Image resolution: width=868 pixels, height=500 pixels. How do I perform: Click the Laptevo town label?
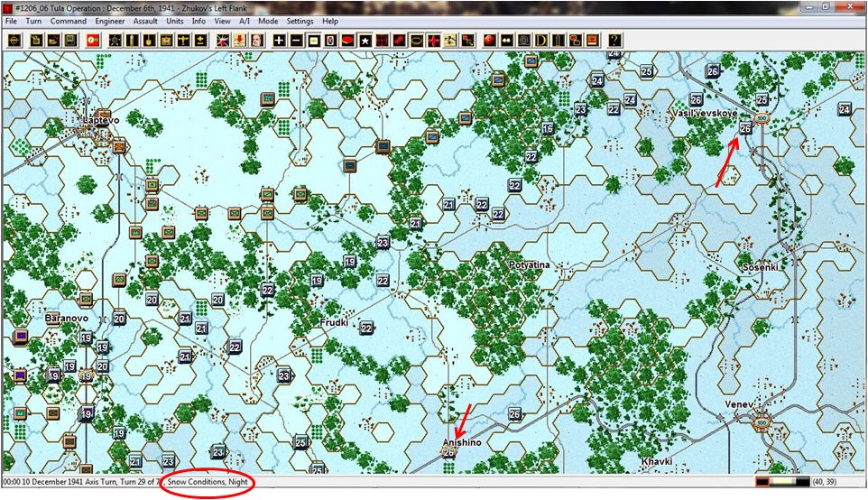(x=101, y=120)
